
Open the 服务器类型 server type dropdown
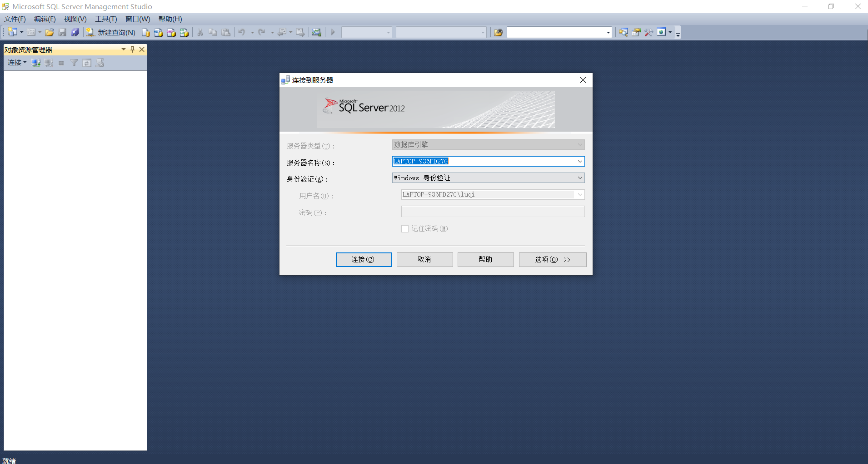click(580, 145)
